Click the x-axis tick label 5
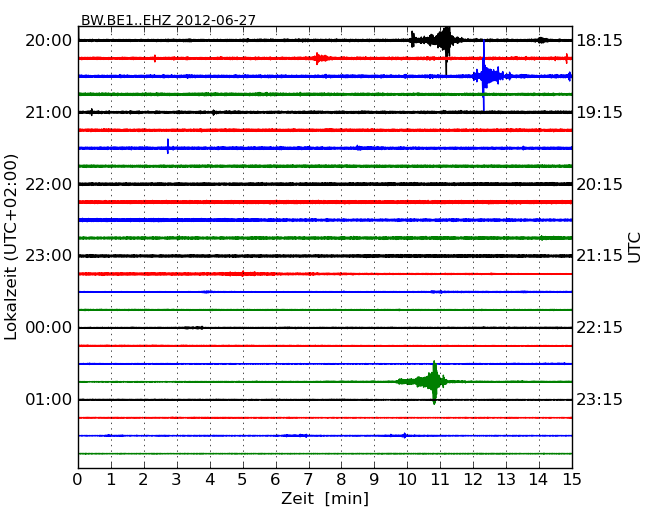Viewport: 650px width, 520px height. [x=242, y=479]
